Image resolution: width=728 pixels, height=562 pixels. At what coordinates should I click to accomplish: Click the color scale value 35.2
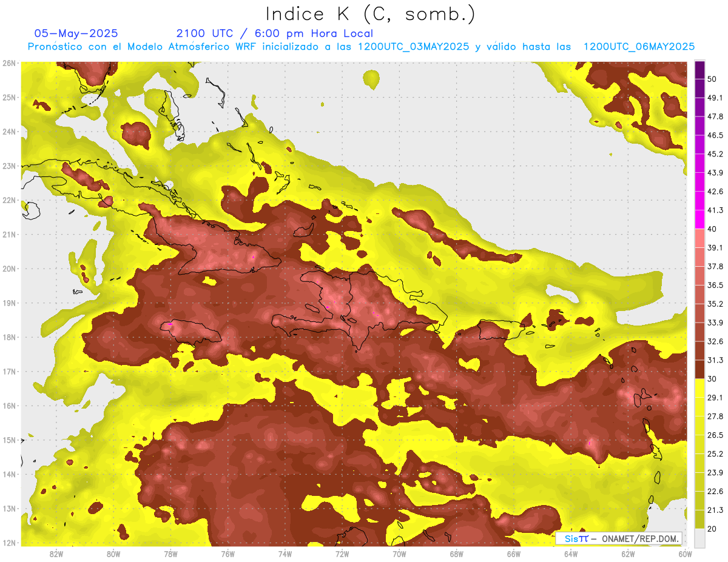[715, 304]
